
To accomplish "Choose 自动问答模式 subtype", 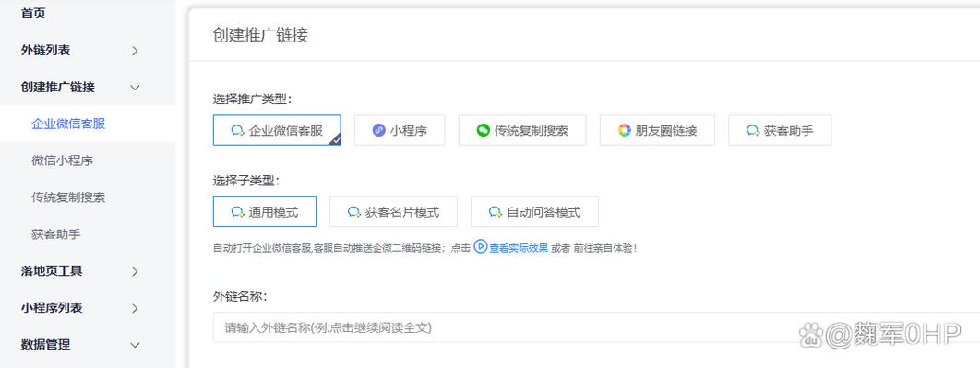I will pyautogui.click(x=535, y=212).
